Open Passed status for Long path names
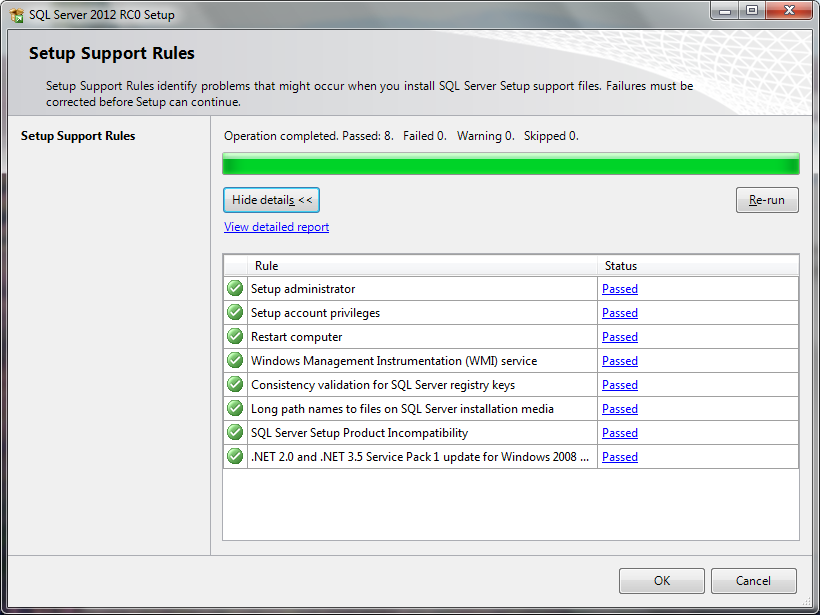Screen dimensions: 820x615 (620, 409)
